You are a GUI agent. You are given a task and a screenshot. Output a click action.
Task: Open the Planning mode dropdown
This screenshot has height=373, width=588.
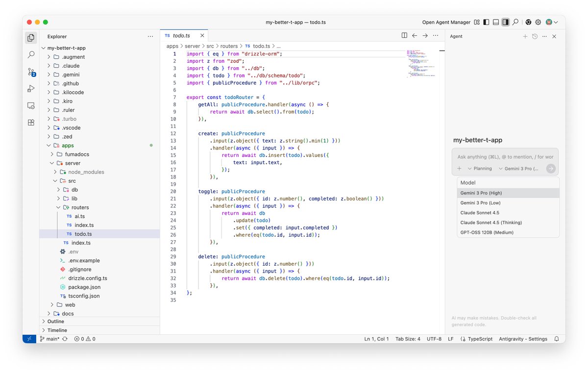click(x=480, y=169)
